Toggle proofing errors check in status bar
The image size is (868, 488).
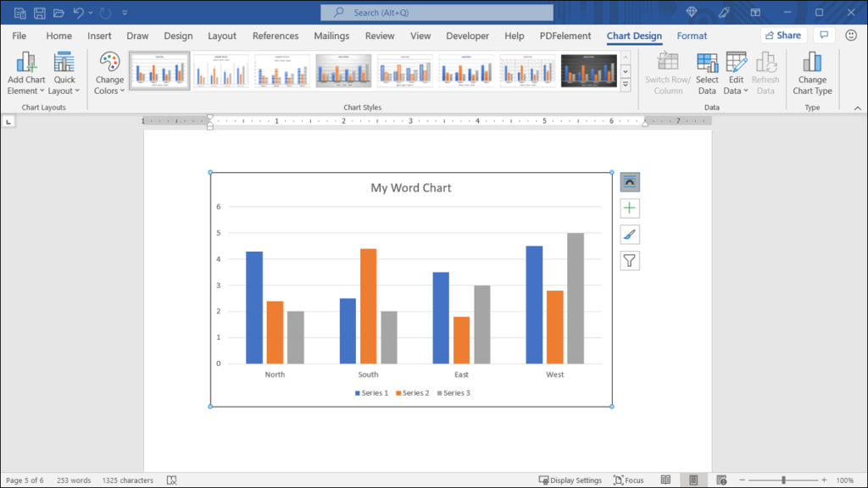[170, 480]
